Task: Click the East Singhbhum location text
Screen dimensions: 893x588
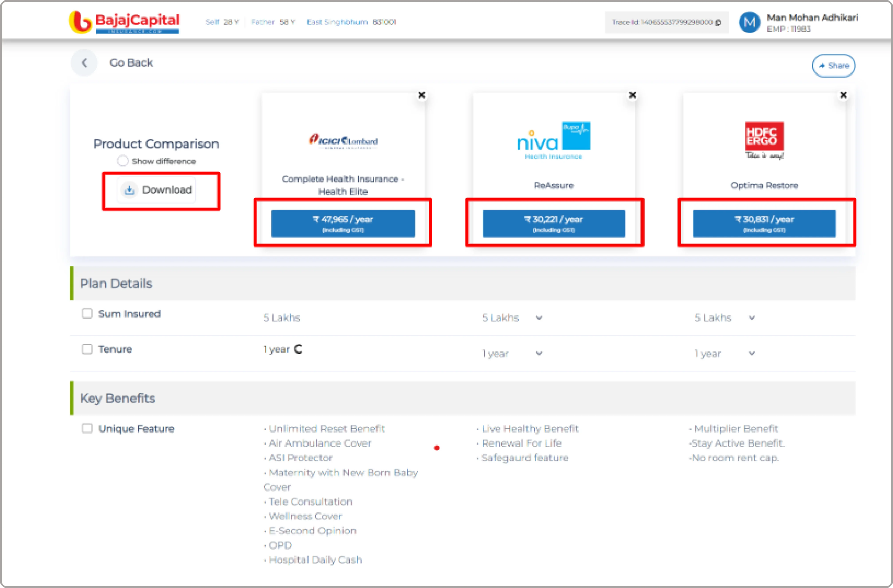Action: coord(337,22)
